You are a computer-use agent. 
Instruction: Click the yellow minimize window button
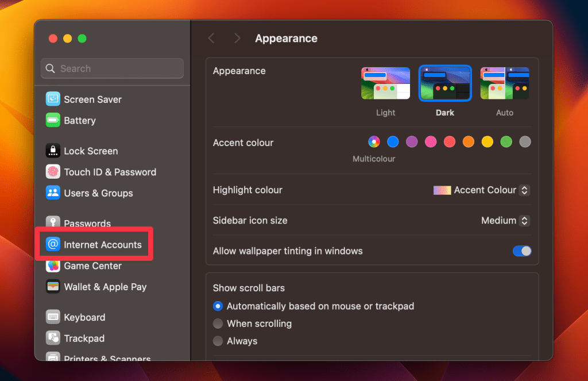[x=68, y=39]
